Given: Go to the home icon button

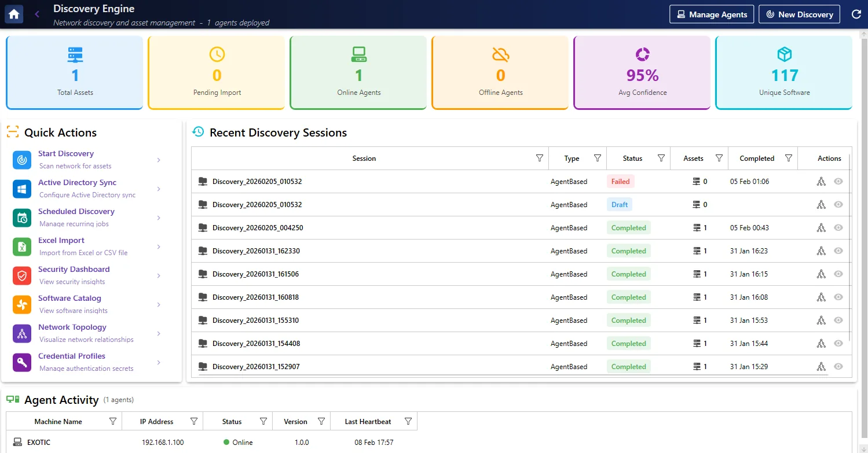Looking at the screenshot, I should [14, 14].
